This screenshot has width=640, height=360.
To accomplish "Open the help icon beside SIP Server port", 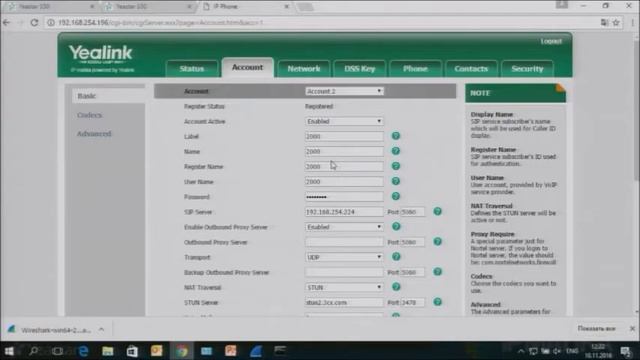I will coord(437,211).
